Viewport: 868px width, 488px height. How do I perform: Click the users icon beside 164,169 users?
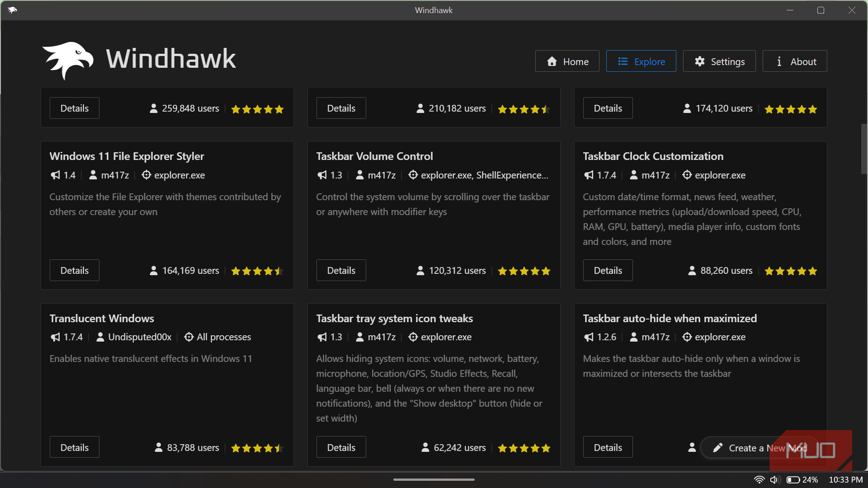tap(154, 271)
